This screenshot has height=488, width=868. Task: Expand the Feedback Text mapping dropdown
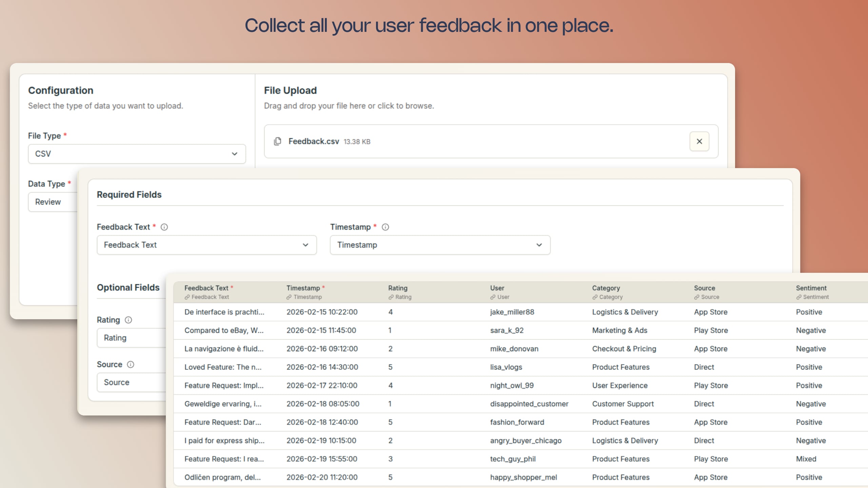(206, 245)
